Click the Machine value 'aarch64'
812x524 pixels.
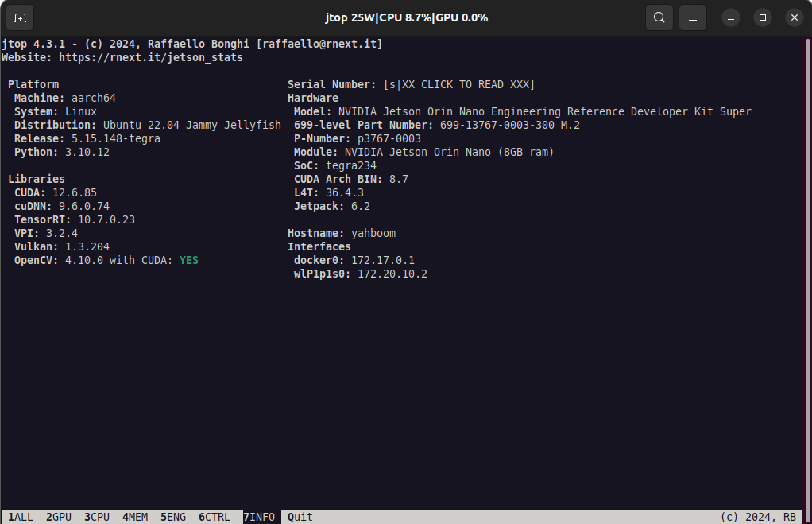[94, 98]
